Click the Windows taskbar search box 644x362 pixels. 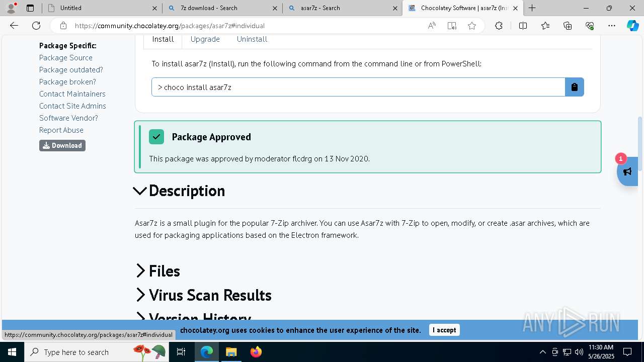tap(96, 352)
